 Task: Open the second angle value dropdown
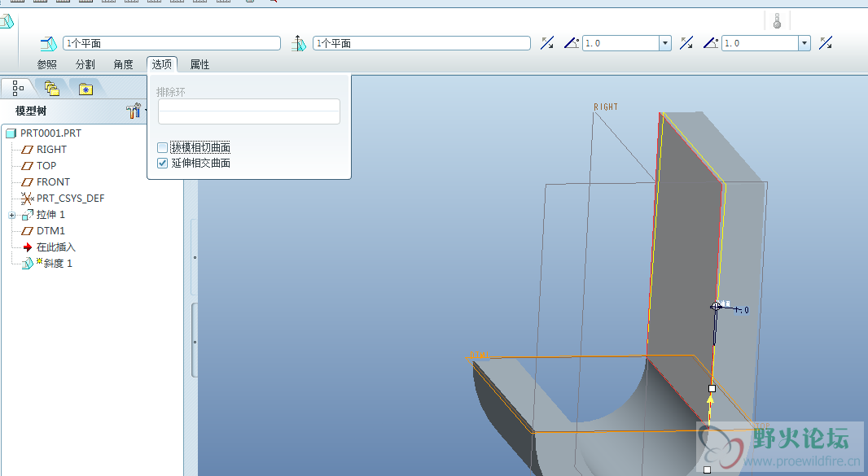(804, 43)
